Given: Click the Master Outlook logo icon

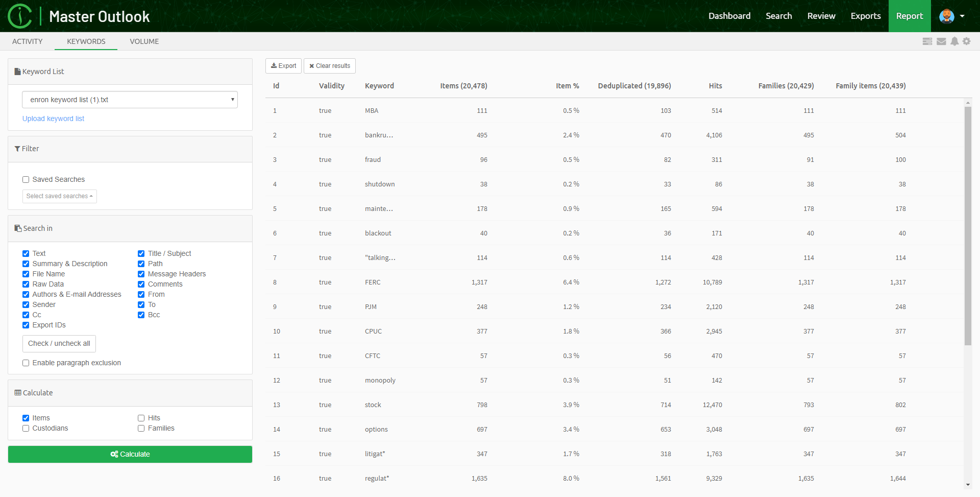Looking at the screenshot, I should pos(20,16).
